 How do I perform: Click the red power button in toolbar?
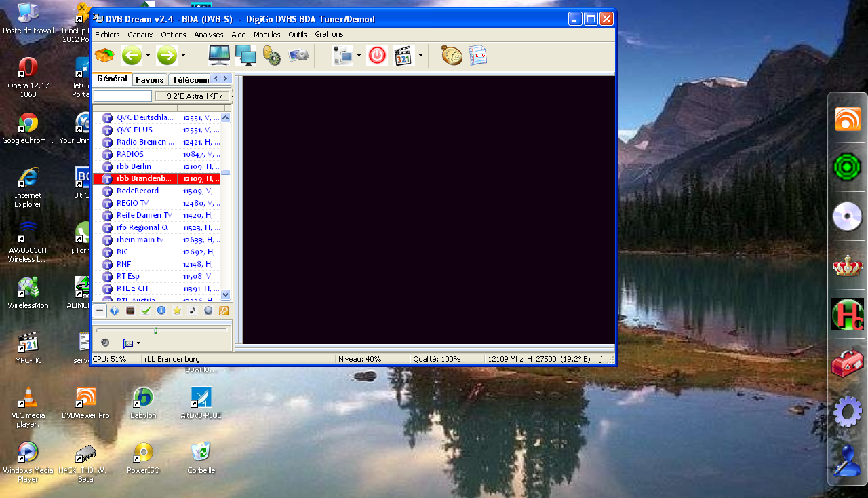click(377, 56)
